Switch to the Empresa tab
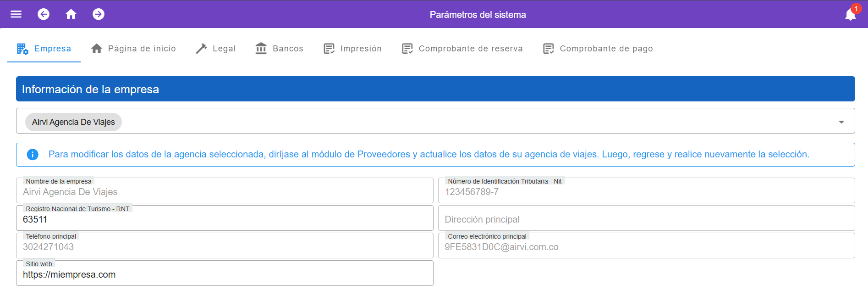Image resolution: width=868 pixels, height=296 pixels. pyautogui.click(x=44, y=49)
